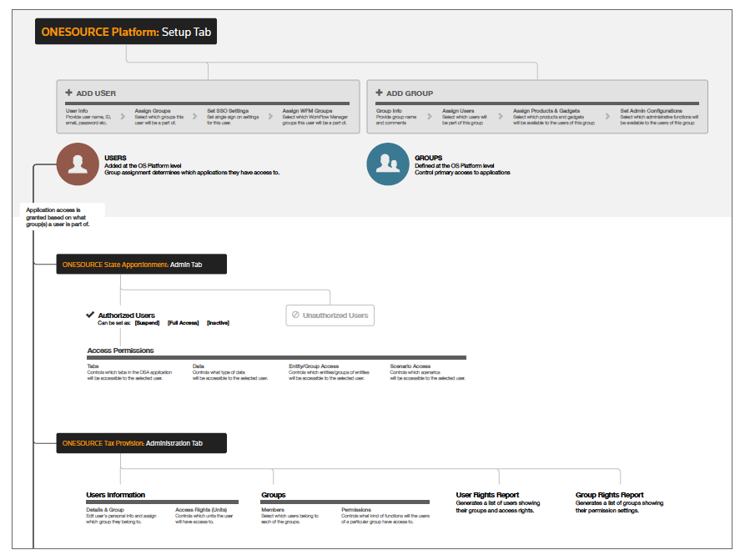Click the brown Users avatar icon

(78, 164)
